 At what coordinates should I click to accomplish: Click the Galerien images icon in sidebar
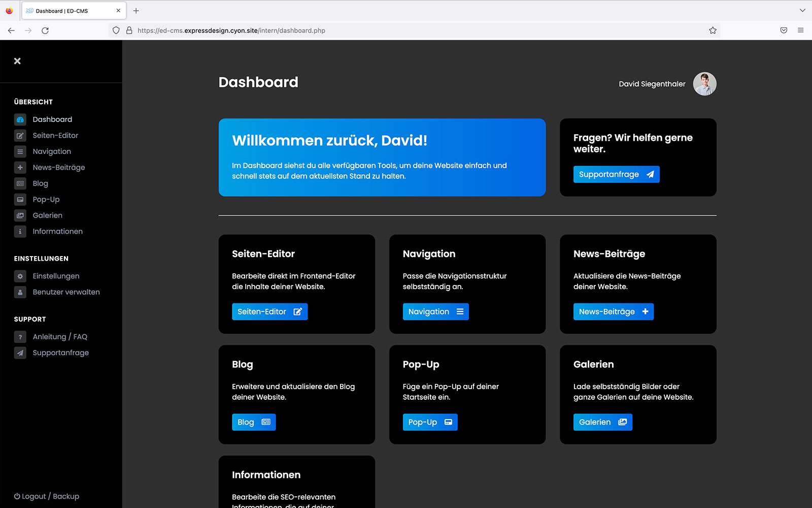[20, 215]
